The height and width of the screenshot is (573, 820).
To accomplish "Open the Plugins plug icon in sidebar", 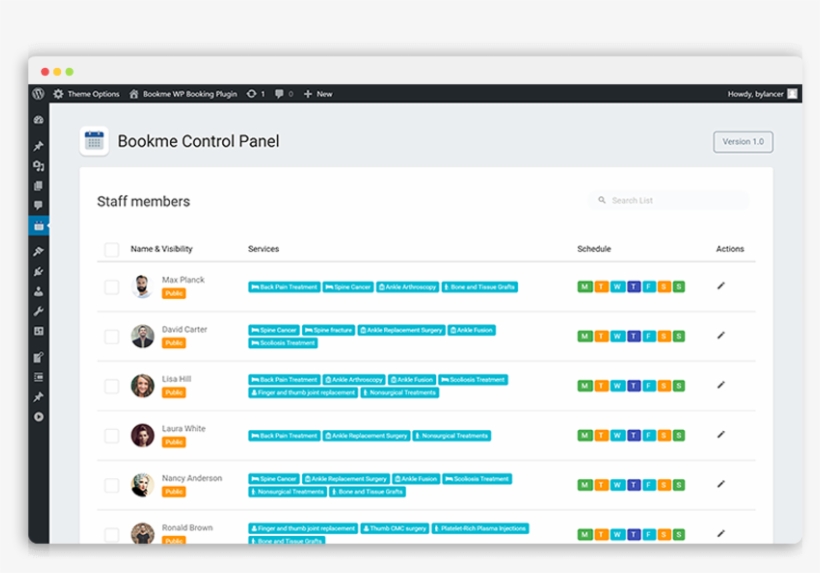I will click(39, 271).
